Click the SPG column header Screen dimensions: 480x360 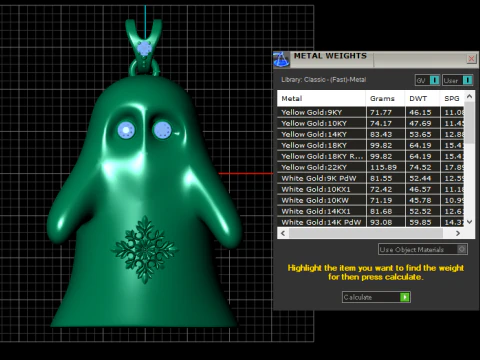point(452,98)
